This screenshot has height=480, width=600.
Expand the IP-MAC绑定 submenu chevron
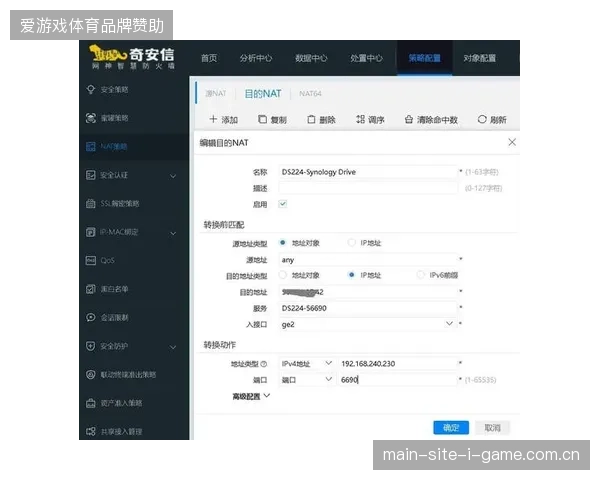(x=173, y=233)
